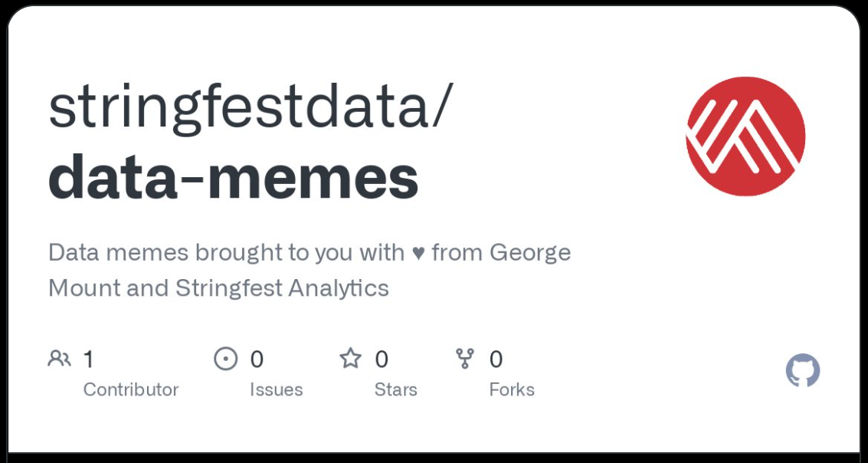Click the stars count of 0
The height and width of the screenshot is (463, 868).
click(x=382, y=359)
